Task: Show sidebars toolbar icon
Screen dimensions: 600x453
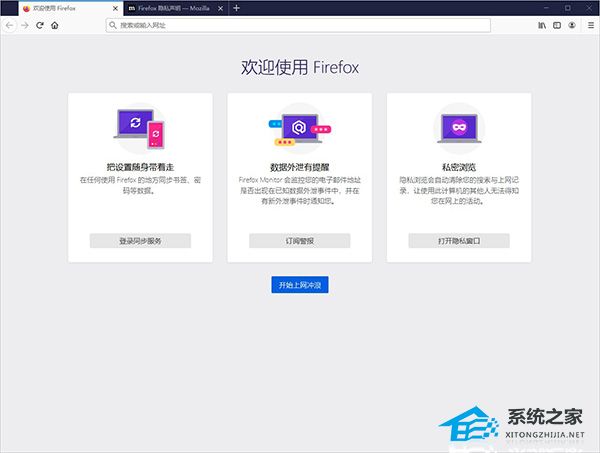Action: (557, 25)
